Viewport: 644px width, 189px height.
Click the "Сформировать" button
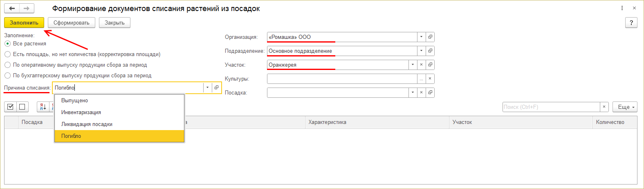pyautogui.click(x=72, y=22)
